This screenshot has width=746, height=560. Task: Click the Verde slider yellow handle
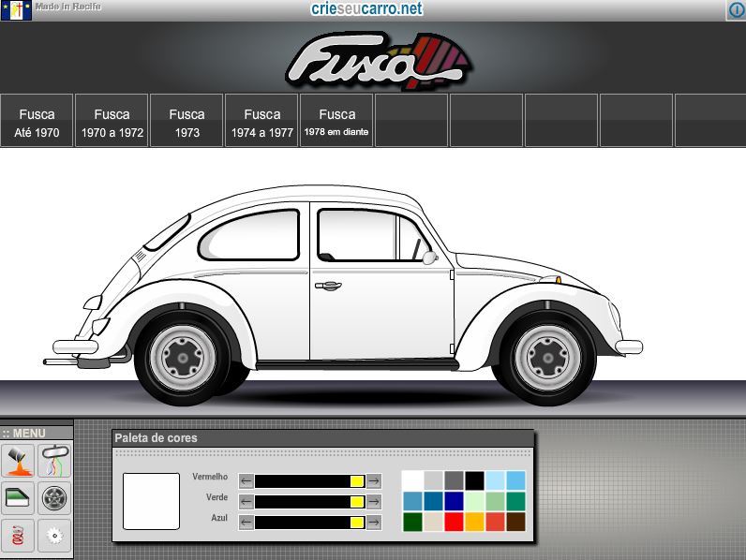pyautogui.click(x=357, y=502)
